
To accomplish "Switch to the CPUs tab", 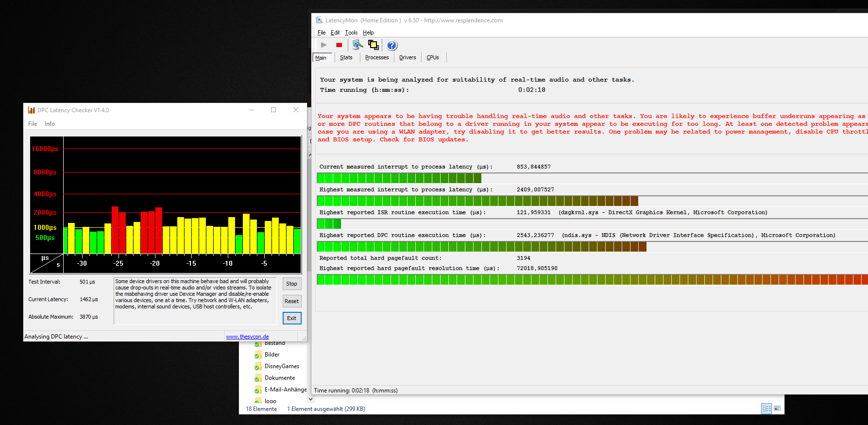I will tap(433, 57).
